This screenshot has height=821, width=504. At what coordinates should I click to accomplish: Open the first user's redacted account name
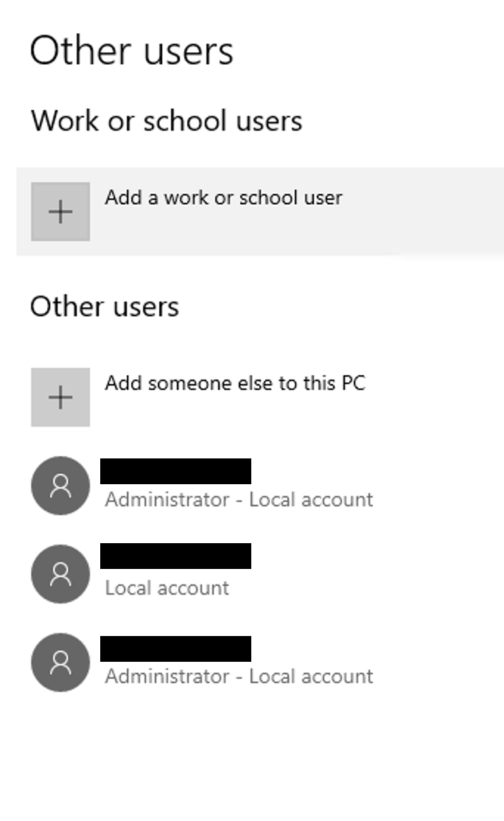175,472
